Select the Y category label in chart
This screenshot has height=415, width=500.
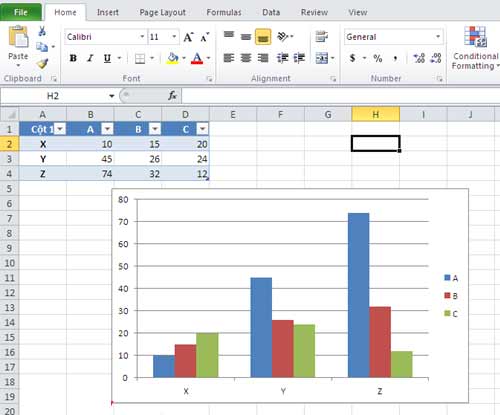point(283,391)
